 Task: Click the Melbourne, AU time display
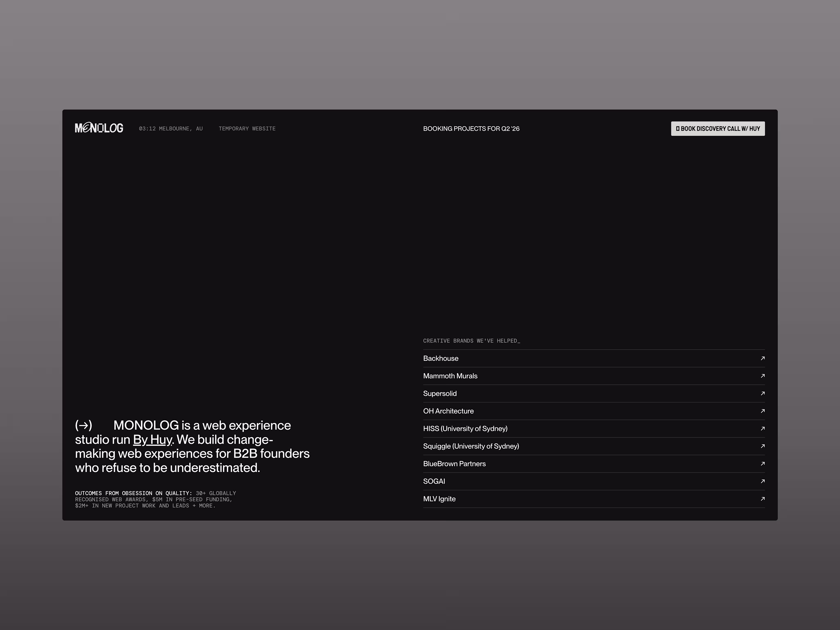[x=170, y=129]
